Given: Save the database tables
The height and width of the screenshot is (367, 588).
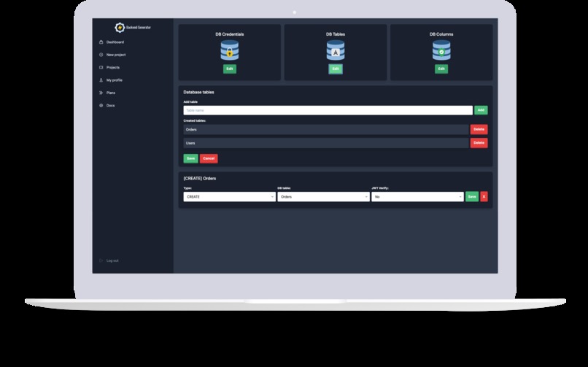Looking at the screenshot, I should click(190, 158).
